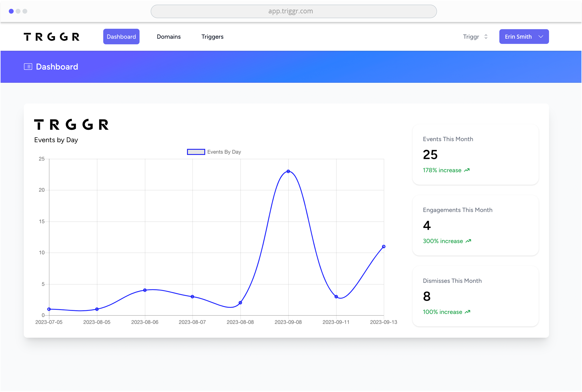Click the Events This Month heading
Viewport: 582px width, 392px height.
[448, 139]
